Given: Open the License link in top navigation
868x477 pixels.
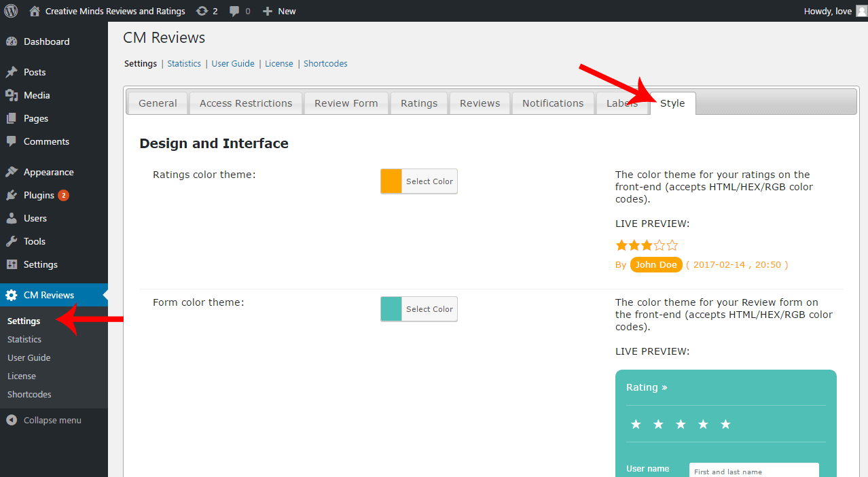Looking at the screenshot, I should click(279, 63).
